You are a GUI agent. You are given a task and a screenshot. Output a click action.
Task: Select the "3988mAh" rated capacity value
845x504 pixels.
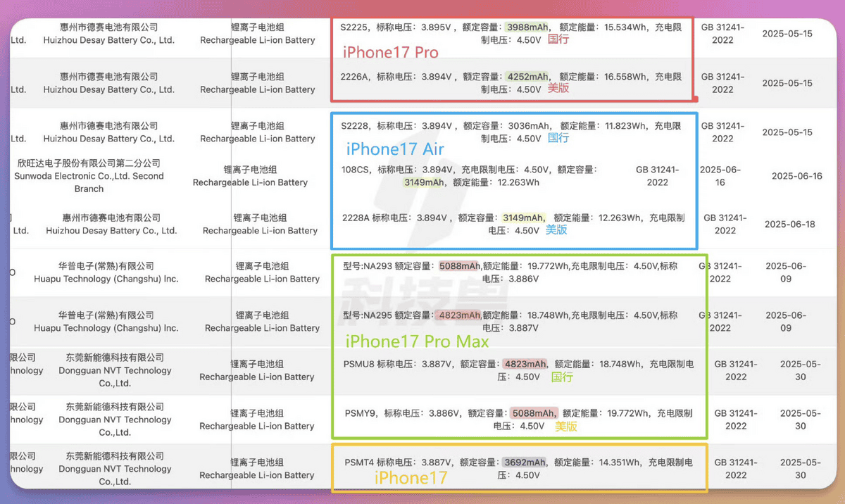point(527,27)
